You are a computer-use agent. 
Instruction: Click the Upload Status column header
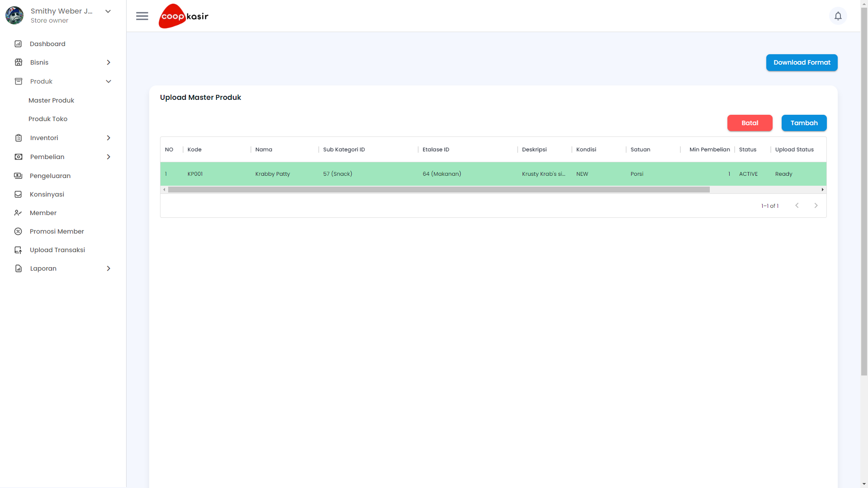(798, 150)
